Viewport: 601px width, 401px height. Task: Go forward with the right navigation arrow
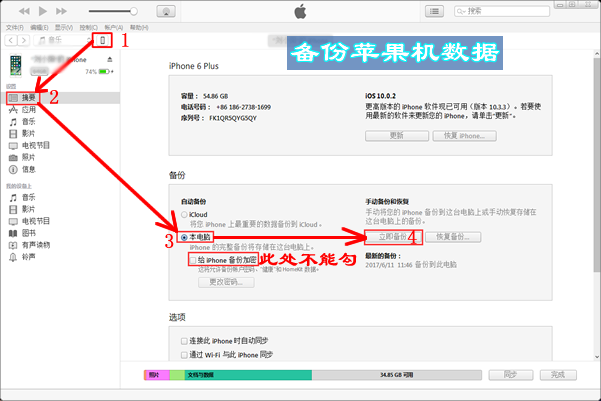23,40
